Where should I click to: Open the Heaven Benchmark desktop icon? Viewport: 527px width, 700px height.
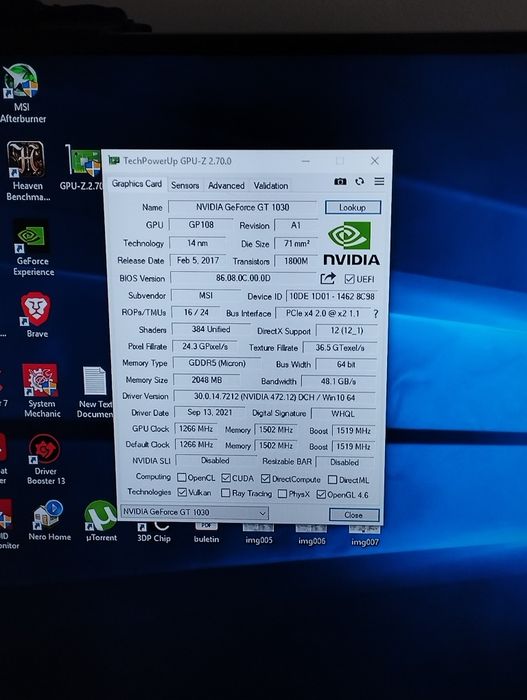[x=27, y=171]
